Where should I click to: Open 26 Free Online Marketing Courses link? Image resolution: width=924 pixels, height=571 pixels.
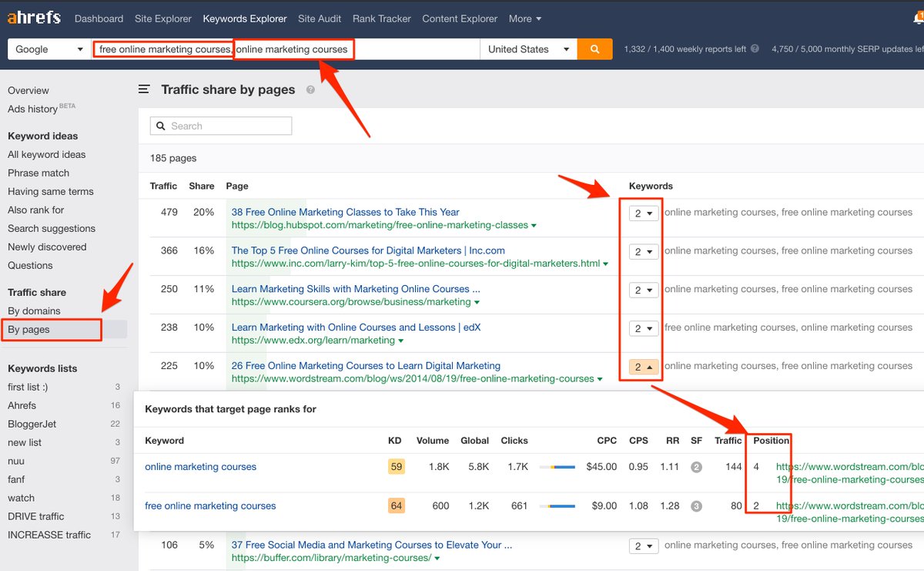click(x=366, y=367)
